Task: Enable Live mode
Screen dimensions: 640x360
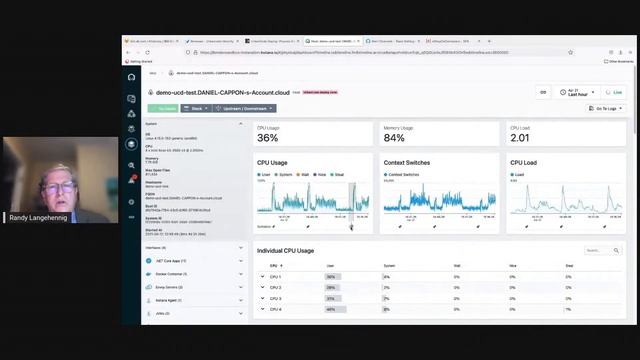Action: click(x=614, y=93)
